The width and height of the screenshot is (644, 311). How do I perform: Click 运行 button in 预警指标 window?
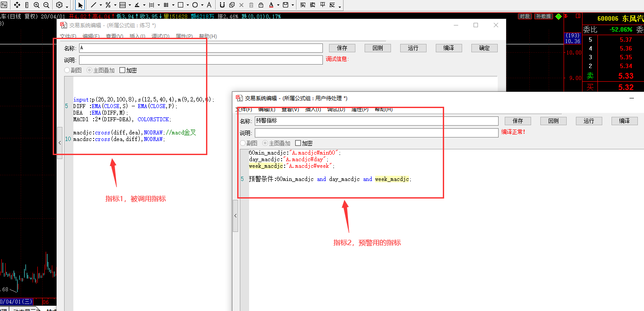(589, 121)
